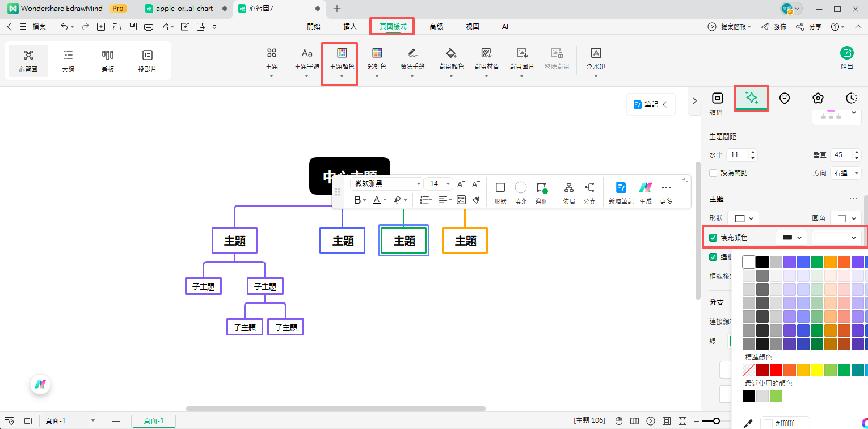868x429 pixels.
Task: Open the 方向 右邊 direction dropdown
Action: coord(846,173)
